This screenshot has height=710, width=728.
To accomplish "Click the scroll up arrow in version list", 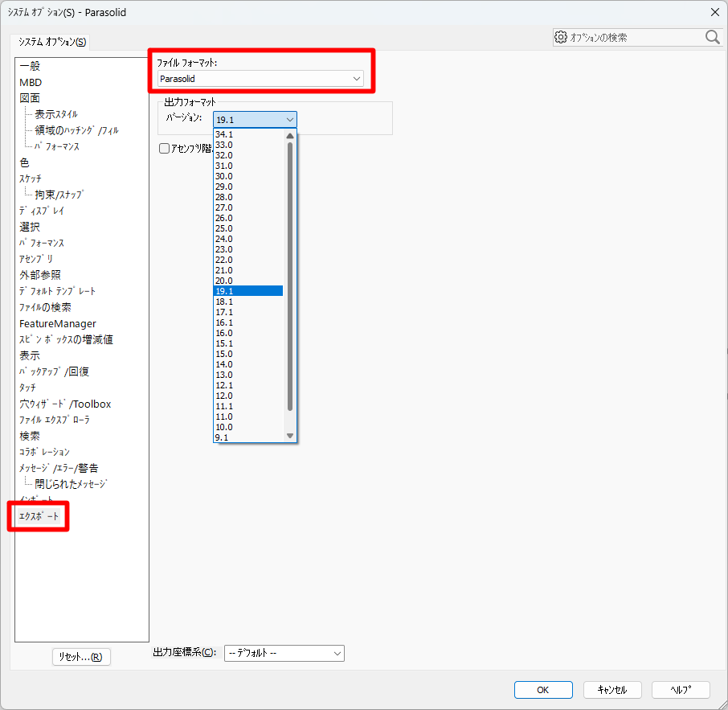I will coord(290,135).
